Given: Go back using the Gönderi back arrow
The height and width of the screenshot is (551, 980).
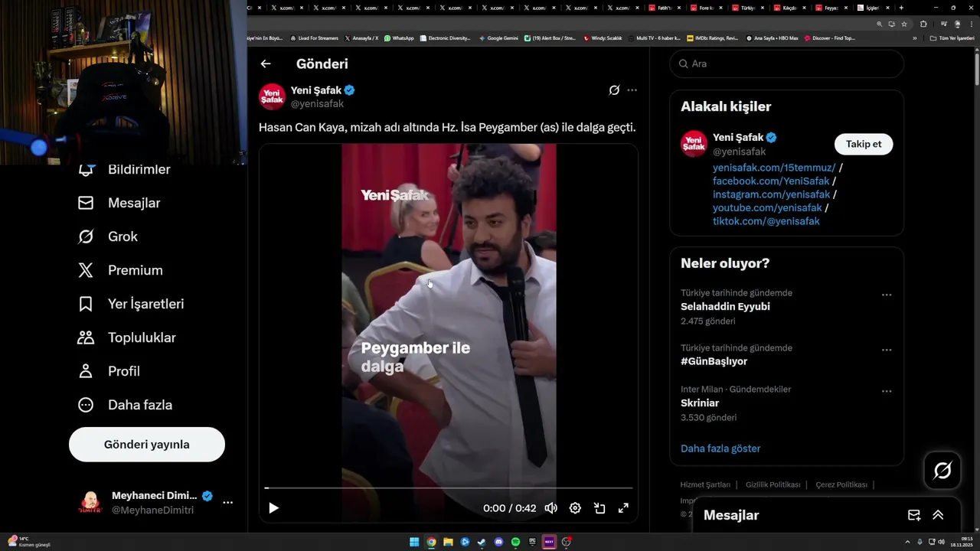Looking at the screenshot, I should (x=266, y=64).
